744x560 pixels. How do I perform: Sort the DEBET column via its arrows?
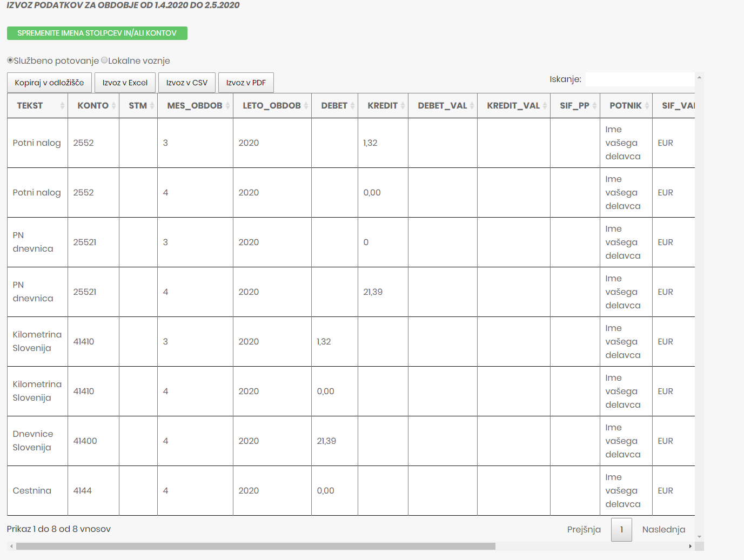(352, 106)
